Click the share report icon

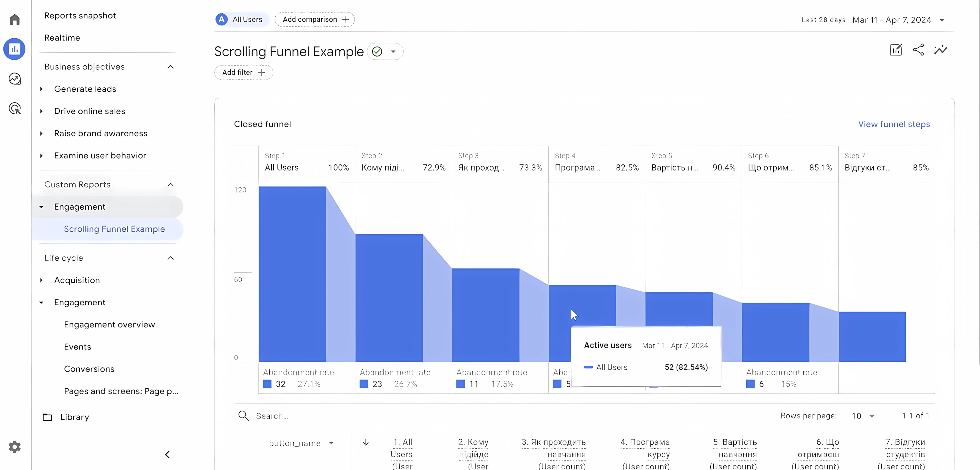[918, 50]
